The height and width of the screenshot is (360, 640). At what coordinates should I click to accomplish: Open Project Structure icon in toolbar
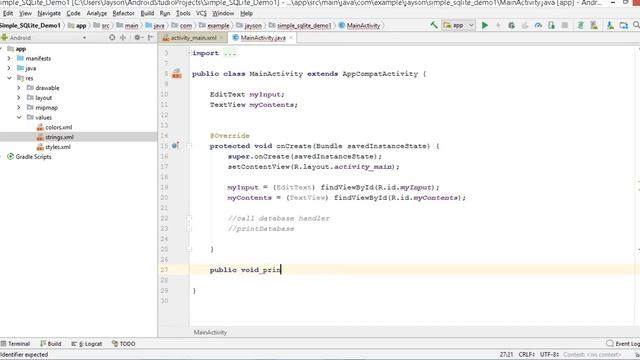pos(623,25)
